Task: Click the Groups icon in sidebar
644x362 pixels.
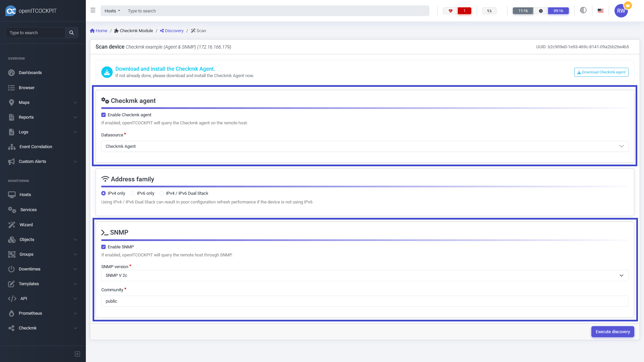Action: click(x=12, y=254)
